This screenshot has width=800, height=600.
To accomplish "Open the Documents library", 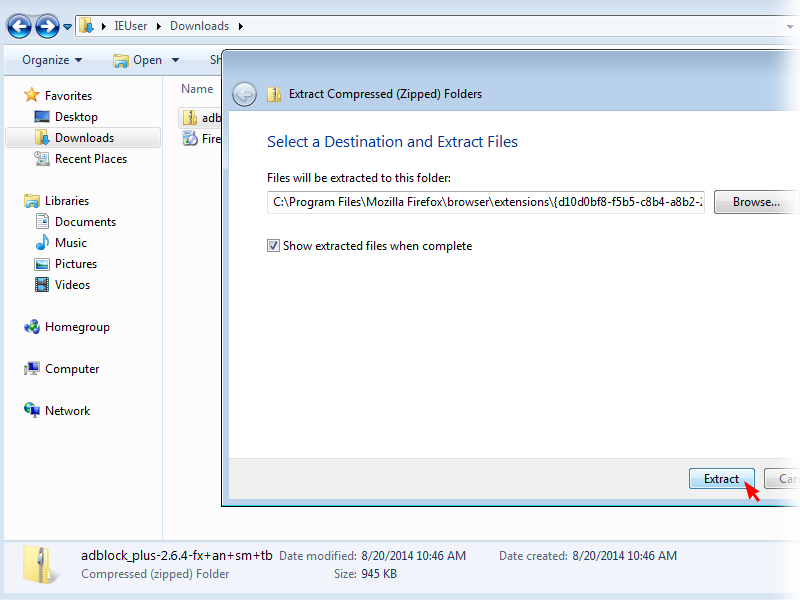I will [x=85, y=221].
